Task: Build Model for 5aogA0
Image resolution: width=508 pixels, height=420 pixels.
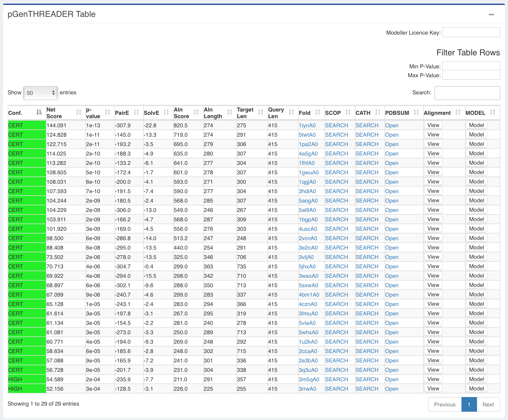Action: point(476,200)
